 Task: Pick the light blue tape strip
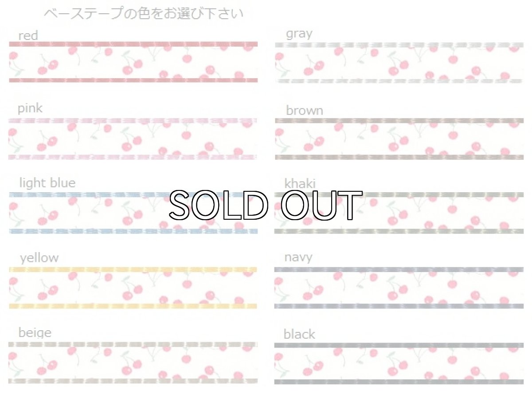pos(89,213)
